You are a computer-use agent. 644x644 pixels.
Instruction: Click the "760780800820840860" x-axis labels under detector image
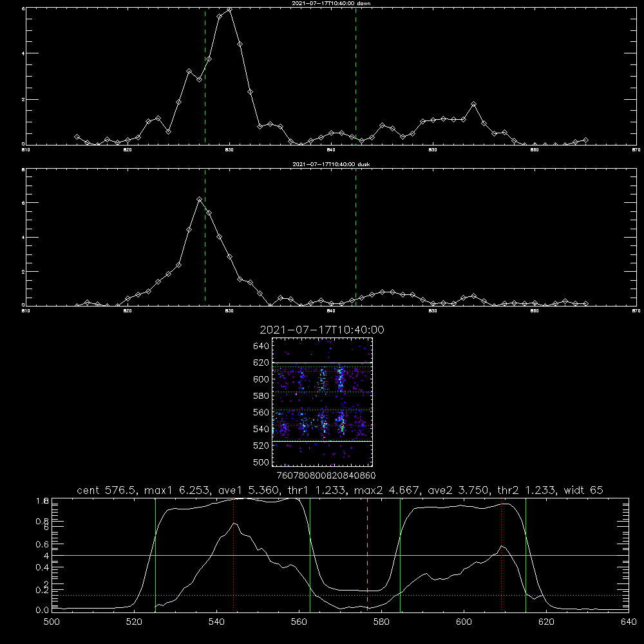click(x=326, y=475)
